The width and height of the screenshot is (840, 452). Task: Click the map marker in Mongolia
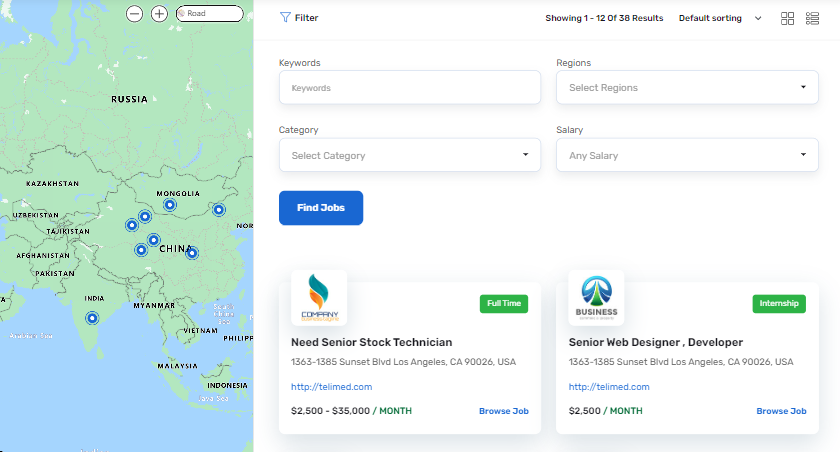tap(169, 205)
